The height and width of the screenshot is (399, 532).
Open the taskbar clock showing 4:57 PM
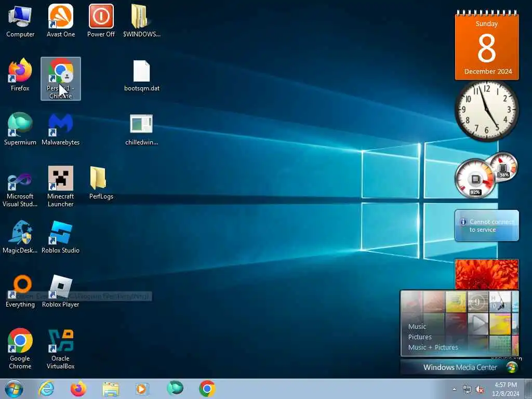coord(506,389)
